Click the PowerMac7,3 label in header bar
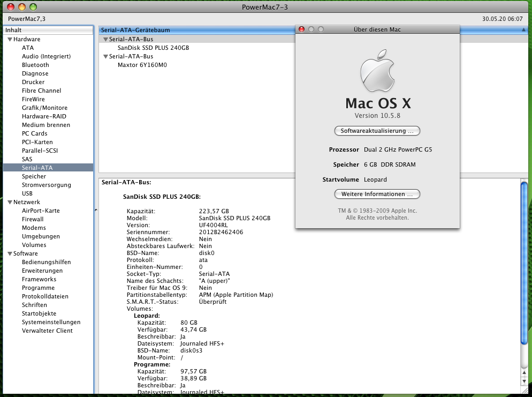The image size is (532, 397). coord(26,19)
